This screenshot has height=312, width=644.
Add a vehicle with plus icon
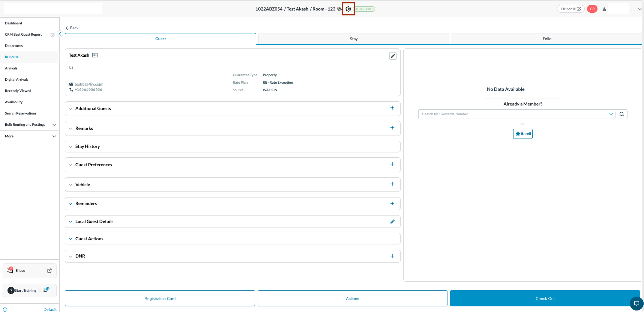[x=392, y=184]
